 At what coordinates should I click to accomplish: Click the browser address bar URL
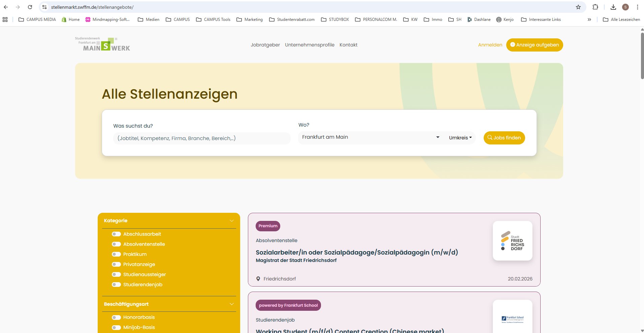(x=92, y=7)
